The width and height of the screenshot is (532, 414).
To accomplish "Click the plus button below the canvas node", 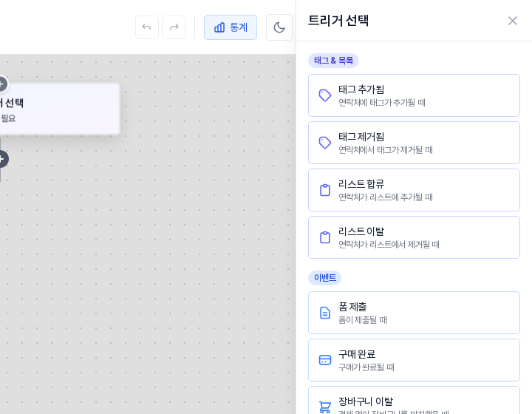I will [x=2, y=159].
